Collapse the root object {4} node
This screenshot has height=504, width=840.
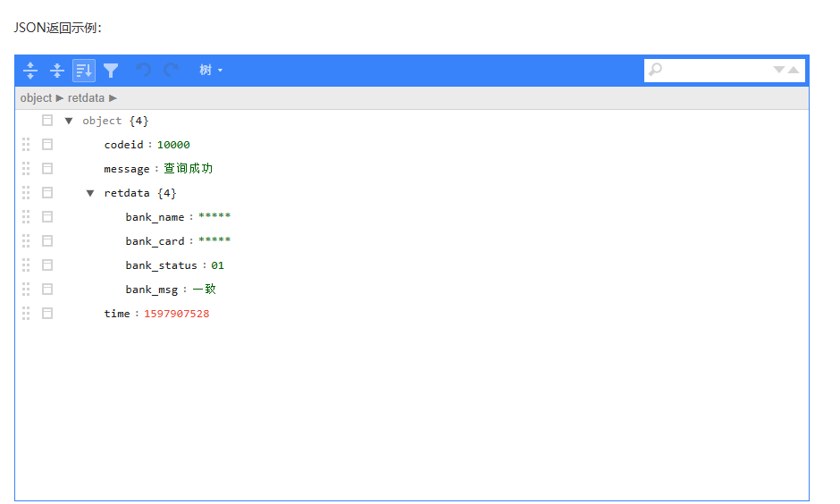pyautogui.click(x=69, y=121)
